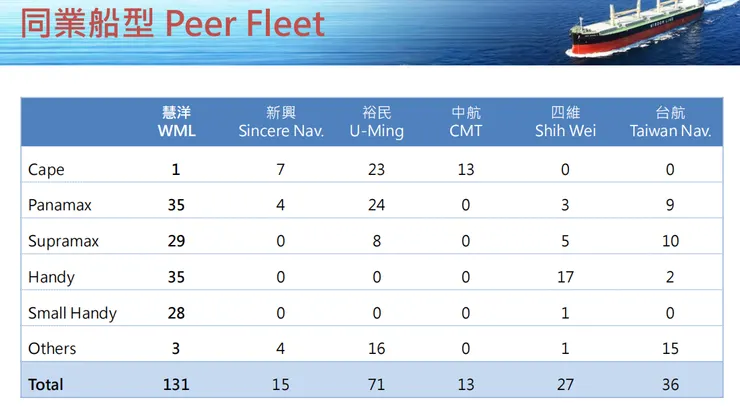
Task: Select the Cape row label
Action: 46,170
